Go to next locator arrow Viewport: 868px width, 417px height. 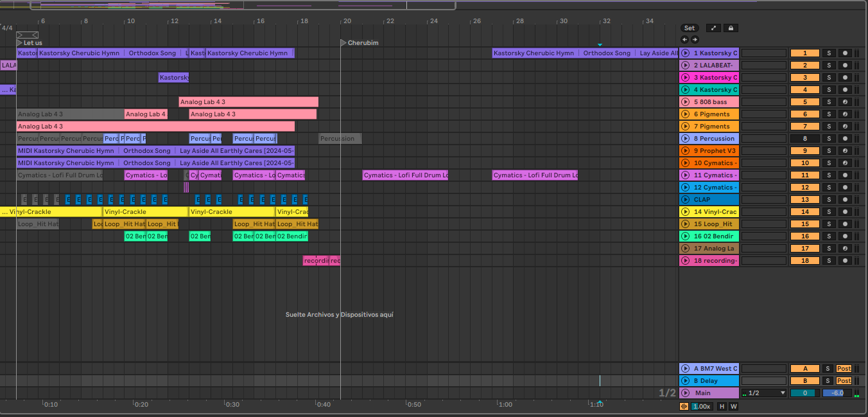695,40
